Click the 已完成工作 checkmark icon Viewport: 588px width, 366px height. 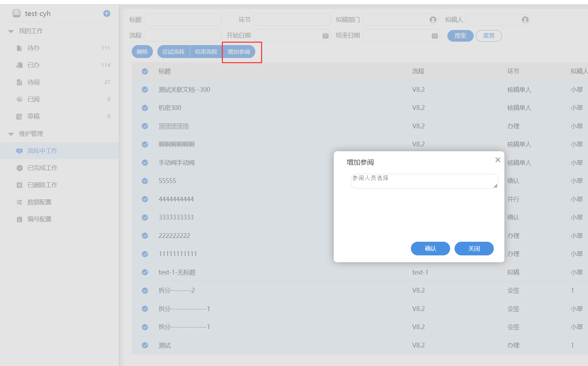click(x=19, y=168)
